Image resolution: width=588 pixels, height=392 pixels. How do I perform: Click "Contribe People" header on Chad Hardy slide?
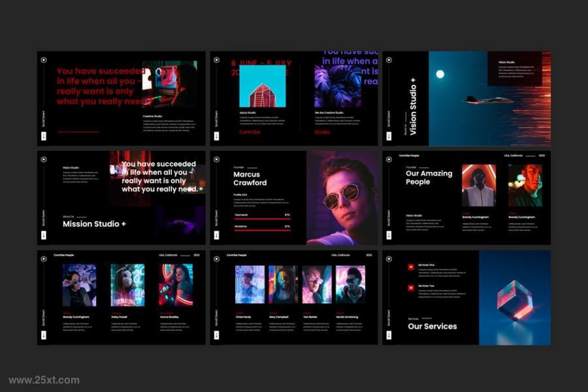click(x=237, y=255)
